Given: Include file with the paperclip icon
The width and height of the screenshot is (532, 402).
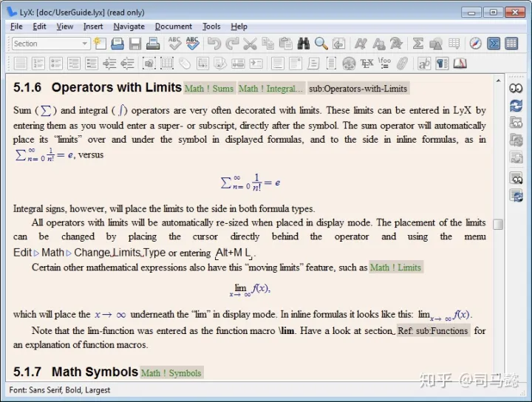Looking at the screenshot, I should (402, 63).
